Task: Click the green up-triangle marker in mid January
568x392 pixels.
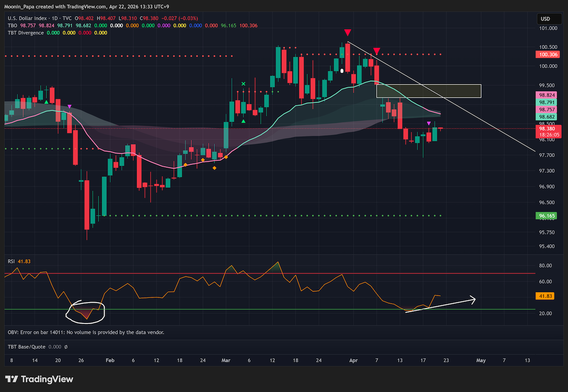Action: point(46,102)
